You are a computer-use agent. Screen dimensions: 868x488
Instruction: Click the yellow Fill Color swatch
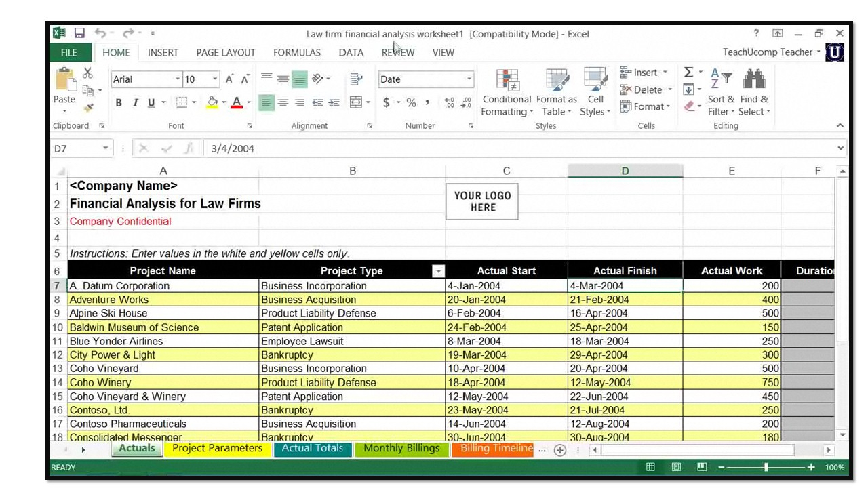click(212, 102)
